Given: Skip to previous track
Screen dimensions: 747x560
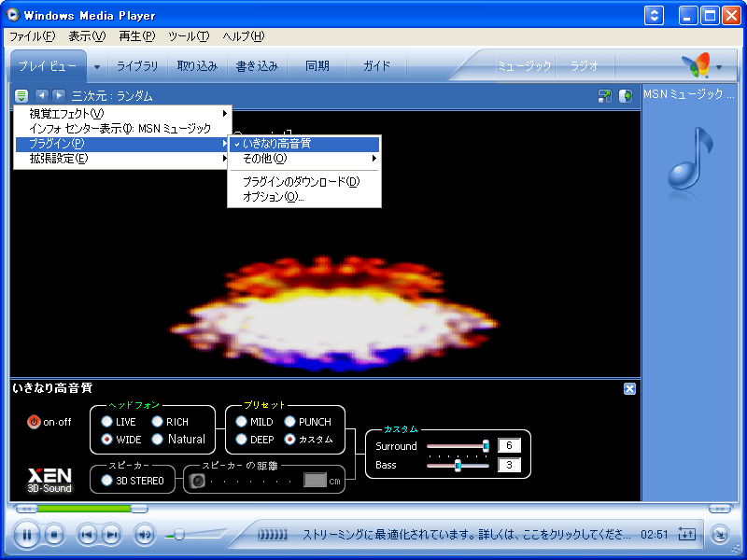Looking at the screenshot, I should (x=87, y=535).
